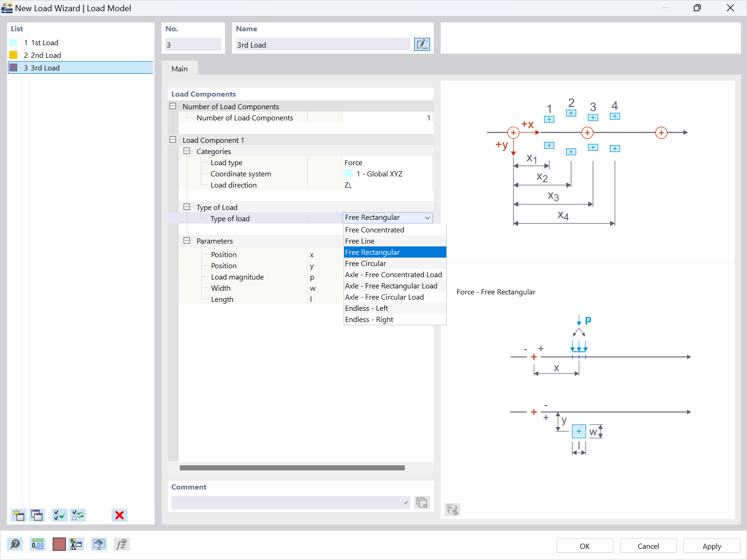
Task: Invert selection using checklist icon
Action: [78, 515]
